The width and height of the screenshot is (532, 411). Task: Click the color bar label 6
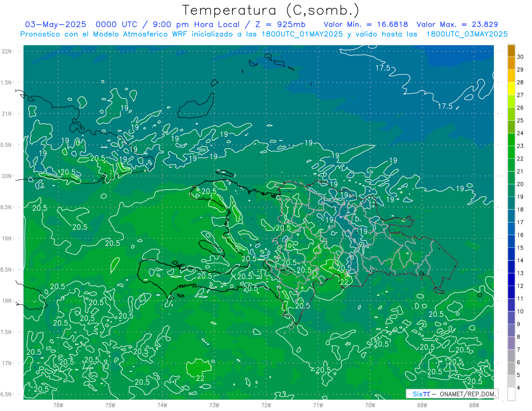[519, 362]
